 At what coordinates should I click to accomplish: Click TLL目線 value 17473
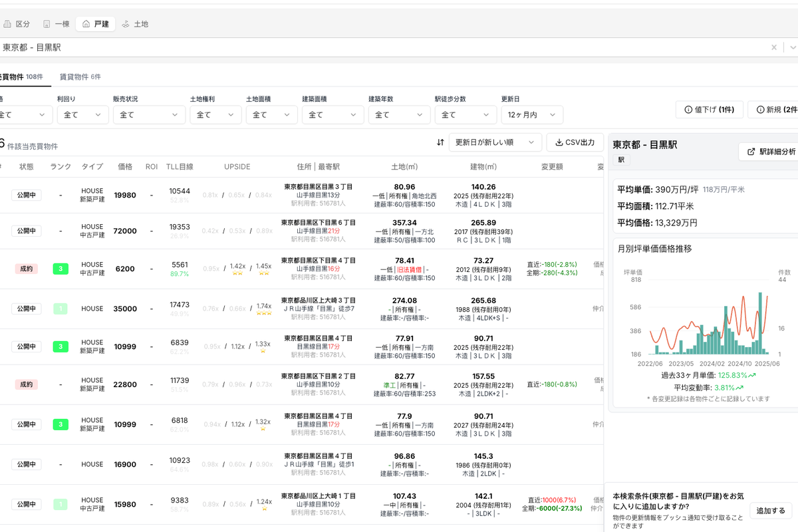(180, 305)
